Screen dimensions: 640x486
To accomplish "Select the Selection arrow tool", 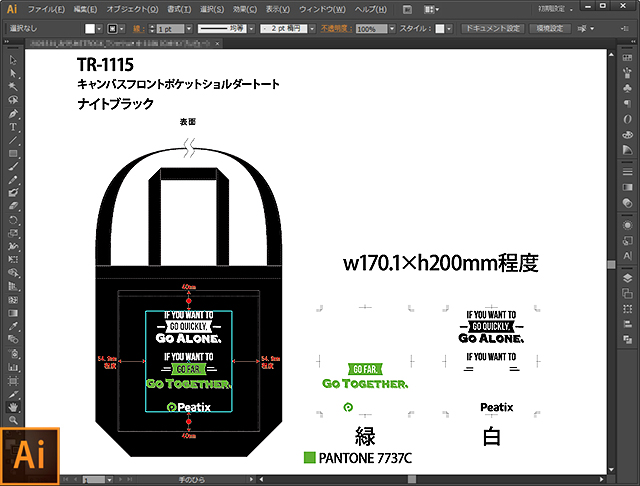I will point(14,61).
